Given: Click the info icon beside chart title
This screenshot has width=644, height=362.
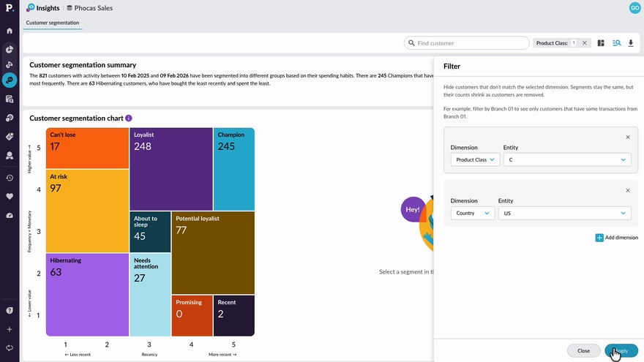Looking at the screenshot, I should 129,118.
